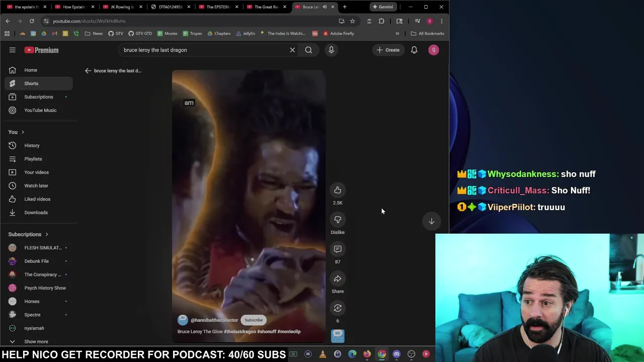Screen dimensions: 644x362
Task: Start voice search with microphone
Action: pyautogui.click(x=331, y=50)
